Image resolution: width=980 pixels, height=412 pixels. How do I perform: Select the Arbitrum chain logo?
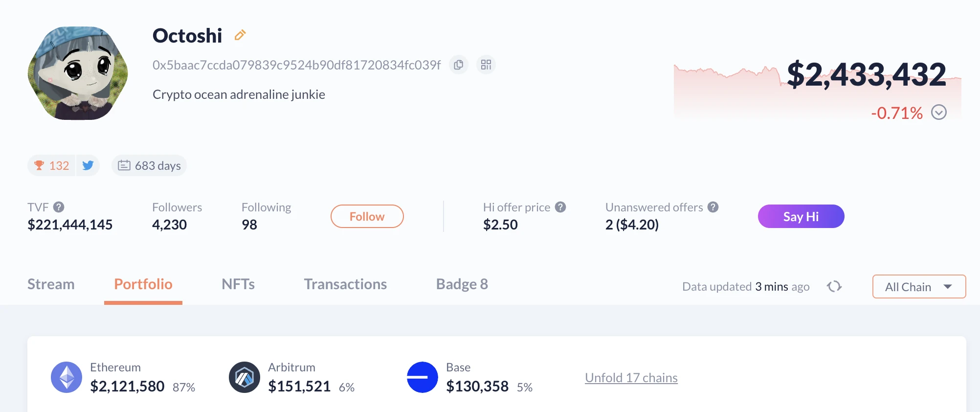245,377
